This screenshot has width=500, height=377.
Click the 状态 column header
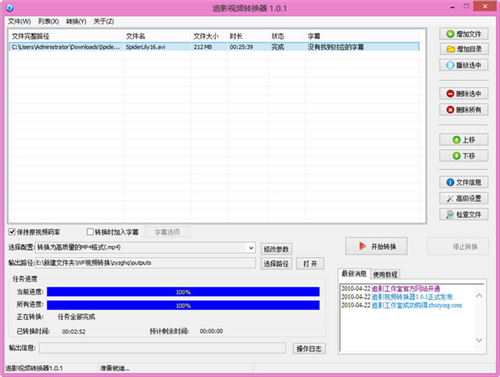(x=278, y=36)
